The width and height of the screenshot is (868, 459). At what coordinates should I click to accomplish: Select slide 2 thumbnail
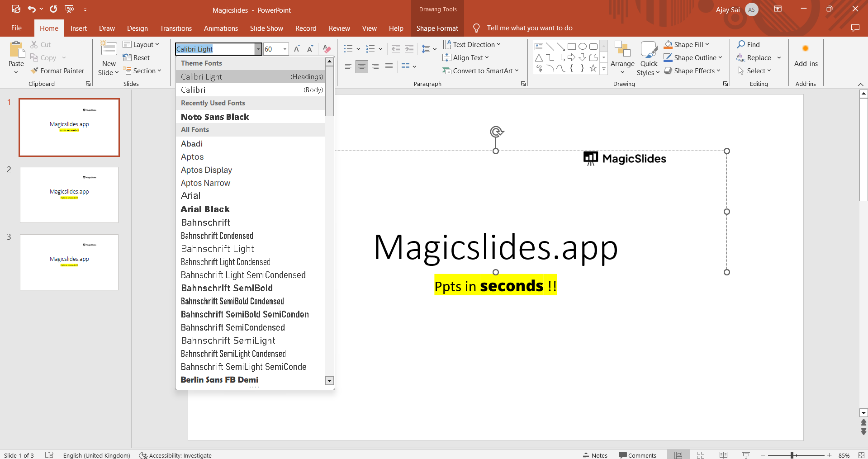[x=69, y=194]
